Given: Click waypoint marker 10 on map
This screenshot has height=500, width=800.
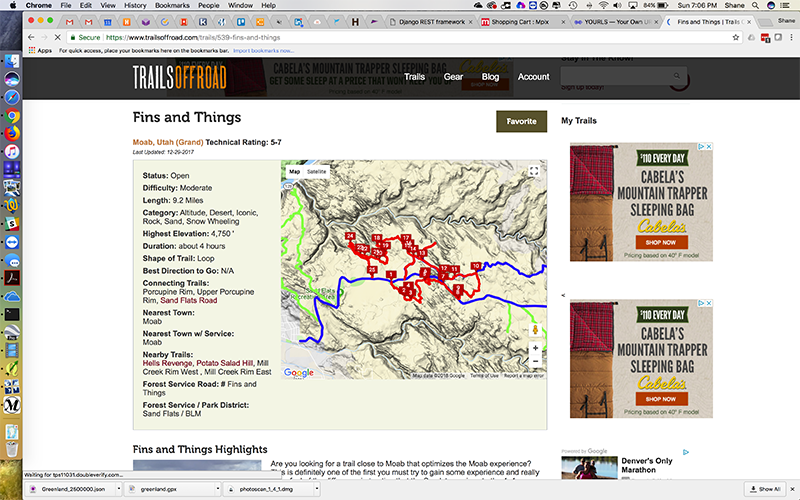Looking at the screenshot, I should click(x=476, y=266).
